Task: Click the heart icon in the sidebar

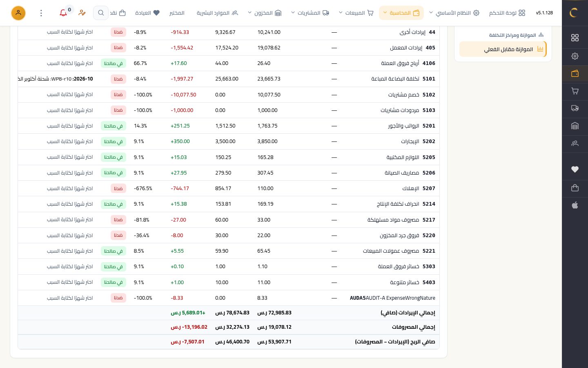Action: click(575, 169)
